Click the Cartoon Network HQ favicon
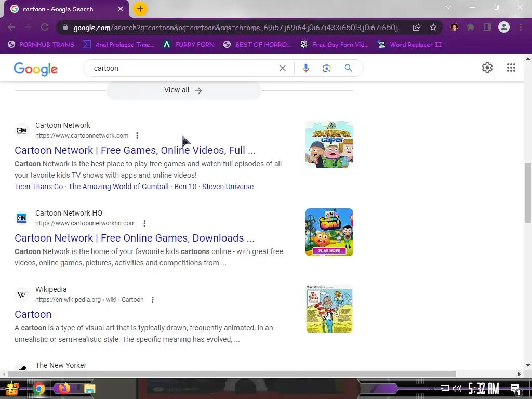Screen dimensions: 532x399 pos(22,218)
